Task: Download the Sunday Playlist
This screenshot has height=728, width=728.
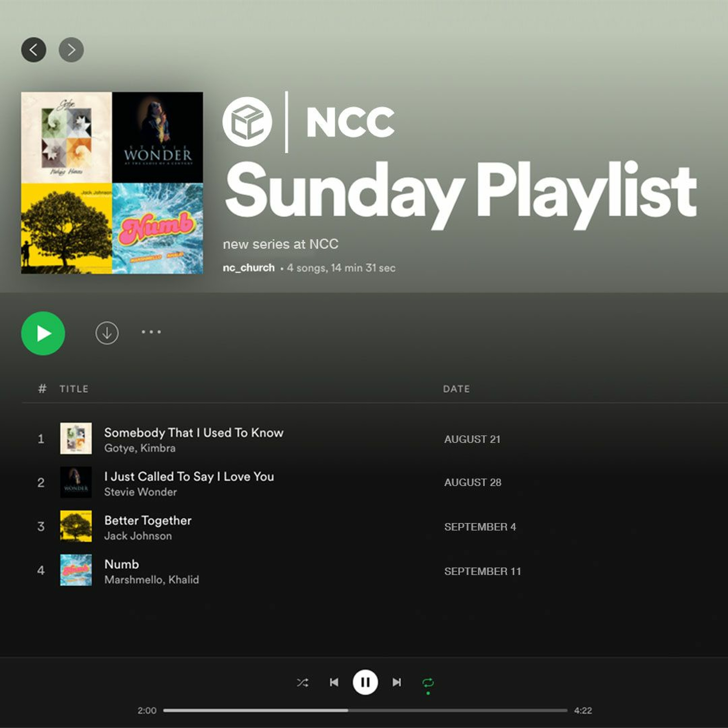Action: tap(107, 333)
